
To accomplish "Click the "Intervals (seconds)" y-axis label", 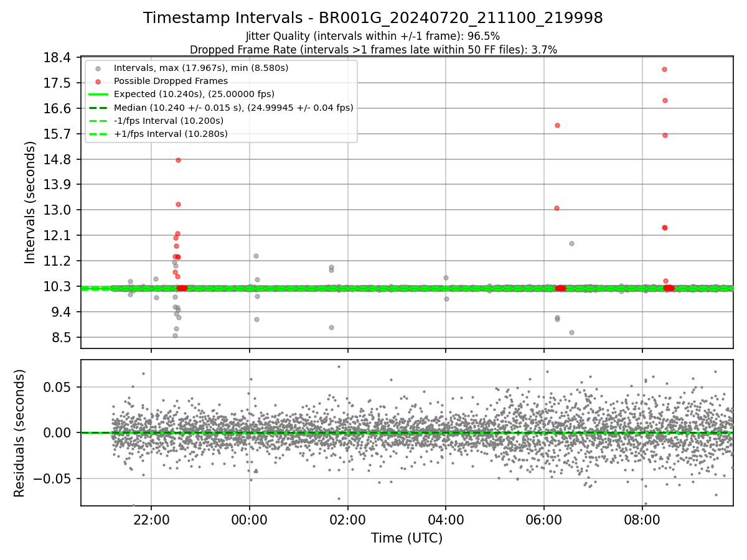I will (31, 202).
